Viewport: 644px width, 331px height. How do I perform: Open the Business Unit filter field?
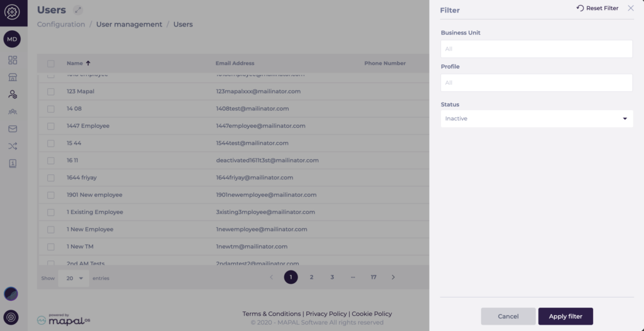pyautogui.click(x=536, y=49)
